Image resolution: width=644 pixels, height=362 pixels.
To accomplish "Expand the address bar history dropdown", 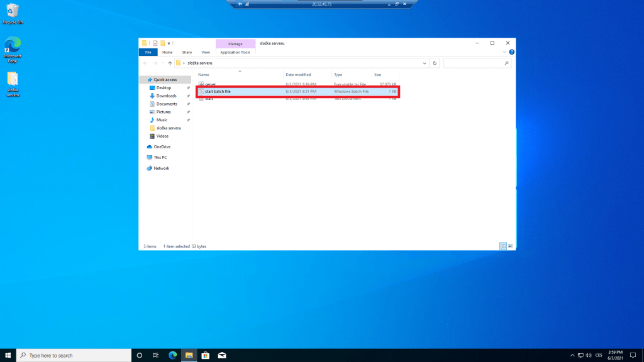I will 425,63.
